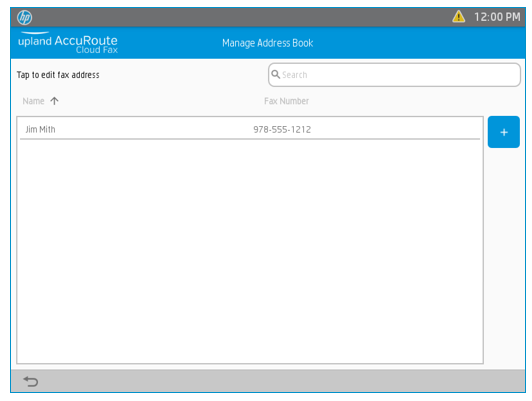Sort by the Name column header
The width and height of the screenshot is (532, 401).
pyautogui.click(x=33, y=101)
